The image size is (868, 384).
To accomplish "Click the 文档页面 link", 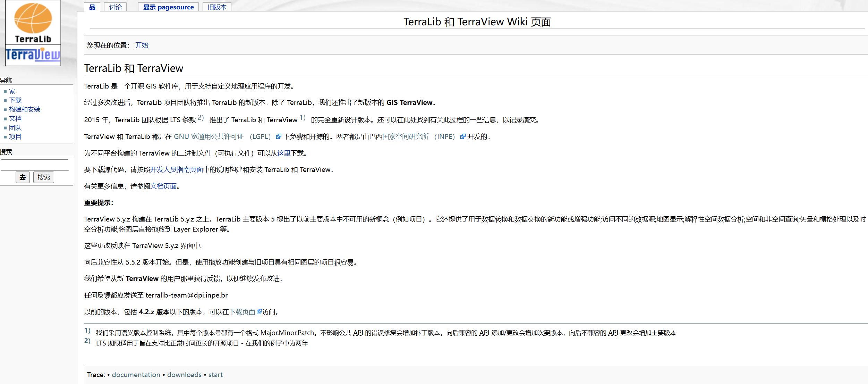I will pyautogui.click(x=163, y=186).
